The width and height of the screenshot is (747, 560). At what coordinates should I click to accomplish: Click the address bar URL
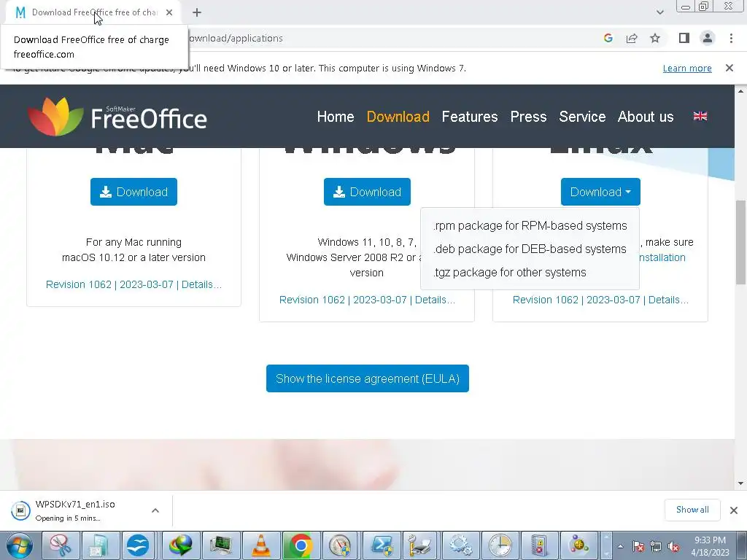click(236, 38)
